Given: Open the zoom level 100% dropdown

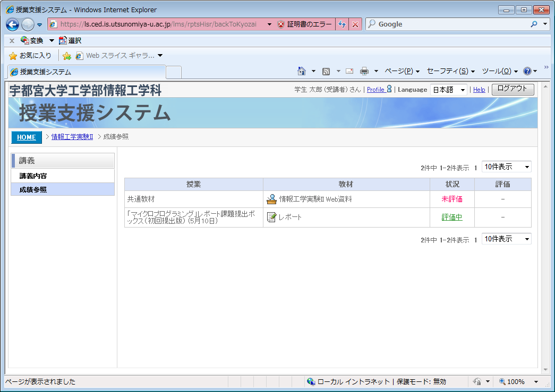Looking at the screenshot, I should 535,381.
